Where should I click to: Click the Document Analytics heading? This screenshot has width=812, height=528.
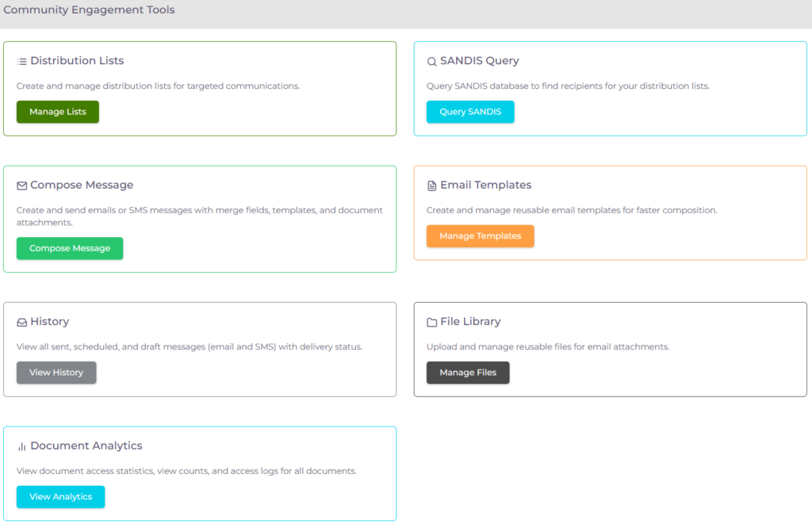[86, 446]
